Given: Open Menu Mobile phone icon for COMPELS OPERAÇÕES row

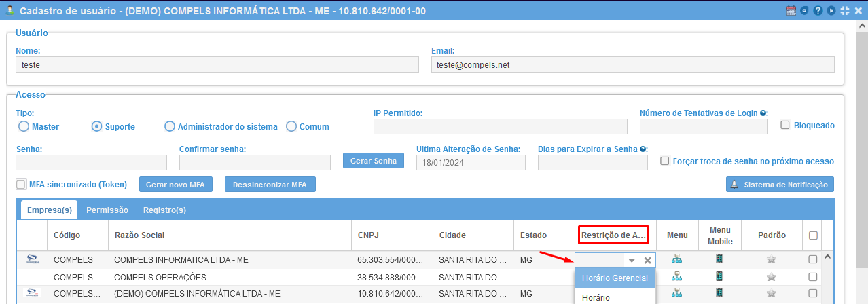Looking at the screenshot, I should [719, 276].
